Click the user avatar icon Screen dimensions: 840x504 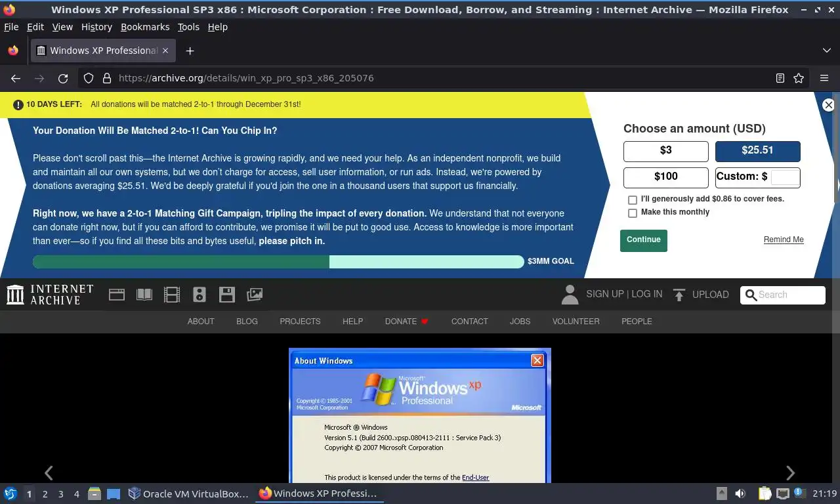570,295
